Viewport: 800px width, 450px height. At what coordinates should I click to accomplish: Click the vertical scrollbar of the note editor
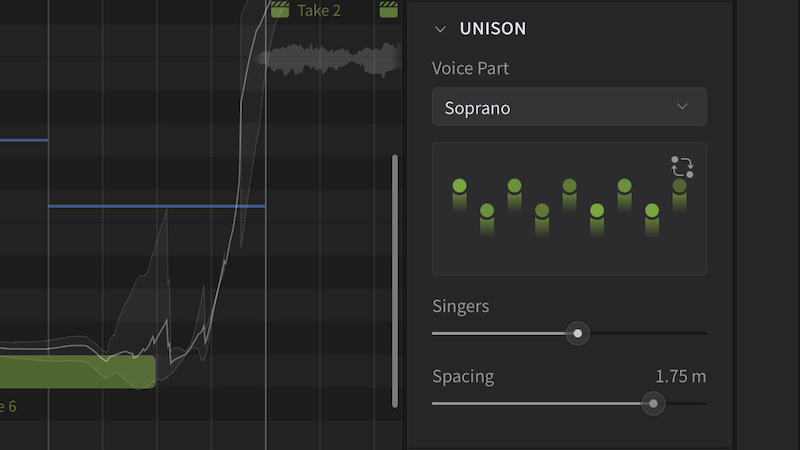tap(395, 280)
